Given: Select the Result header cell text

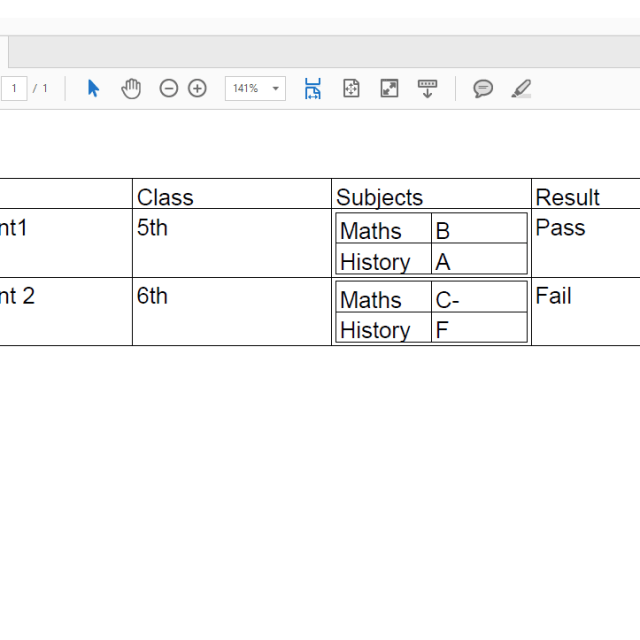Looking at the screenshot, I should (x=567, y=198).
